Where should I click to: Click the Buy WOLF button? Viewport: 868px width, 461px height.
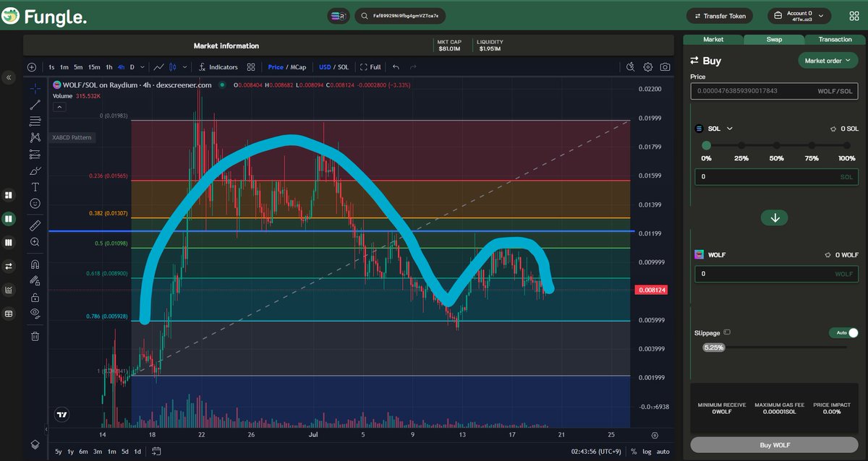click(x=775, y=445)
